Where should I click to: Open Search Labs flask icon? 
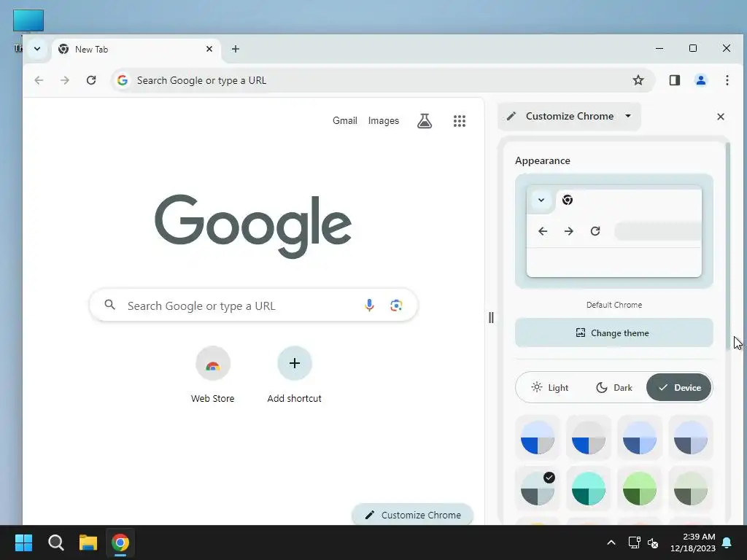pos(425,121)
